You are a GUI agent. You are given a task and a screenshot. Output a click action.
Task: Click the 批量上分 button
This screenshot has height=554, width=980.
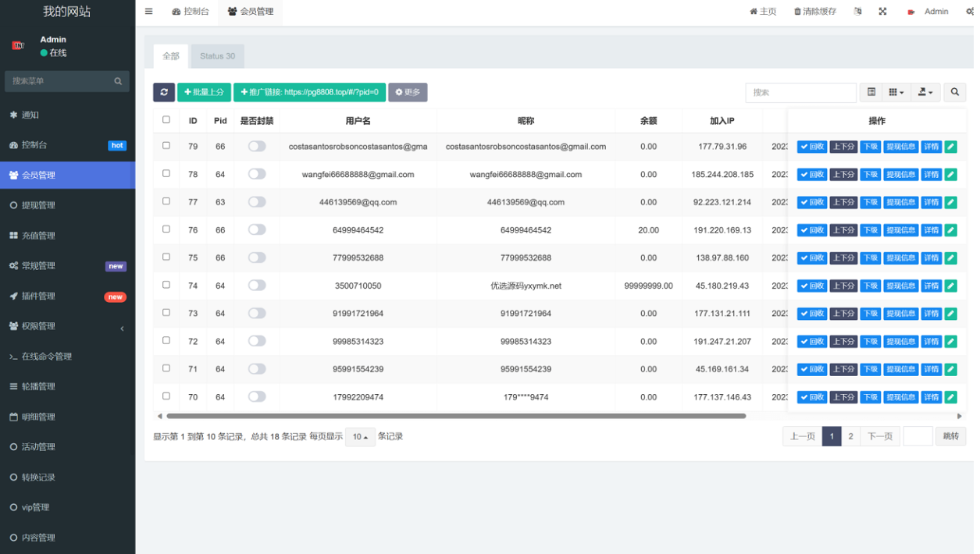click(204, 92)
